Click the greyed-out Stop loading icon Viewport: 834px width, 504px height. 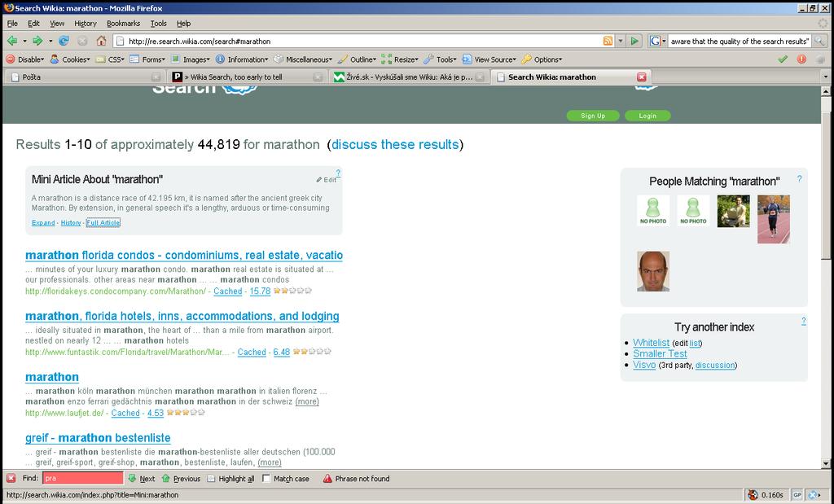82,41
